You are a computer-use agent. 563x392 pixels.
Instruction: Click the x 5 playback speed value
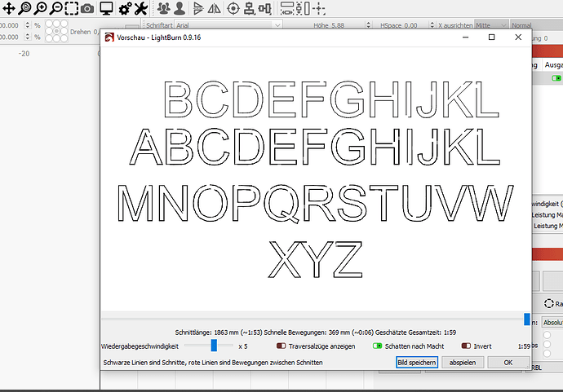tap(243, 346)
